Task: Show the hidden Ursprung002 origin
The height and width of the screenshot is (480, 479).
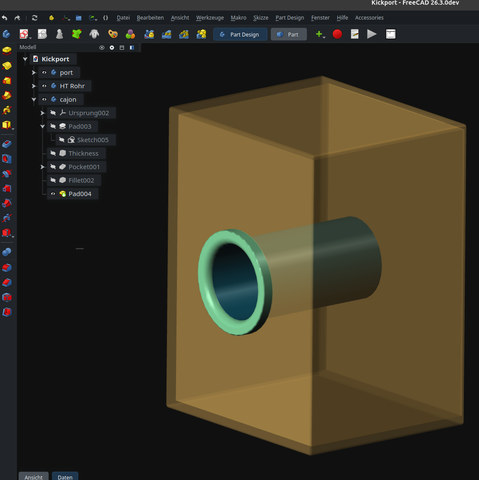Action: click(x=53, y=113)
